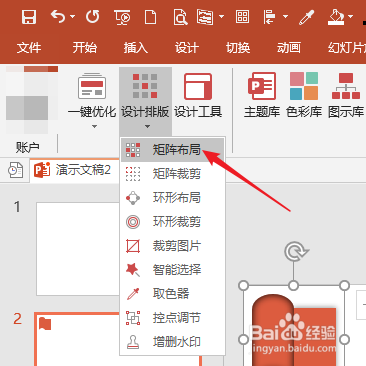Select 矩阵布局 from the dropdown menu
Viewport: 366px width, 366px height.
point(172,150)
